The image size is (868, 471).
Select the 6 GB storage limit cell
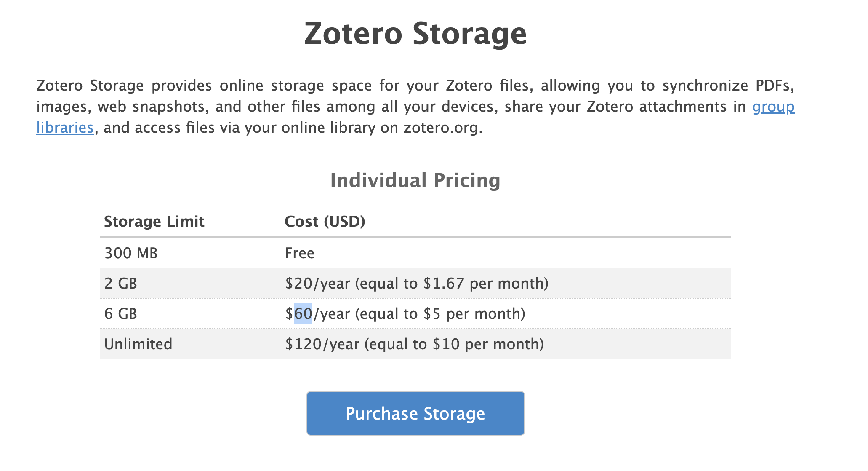pyautogui.click(x=121, y=314)
